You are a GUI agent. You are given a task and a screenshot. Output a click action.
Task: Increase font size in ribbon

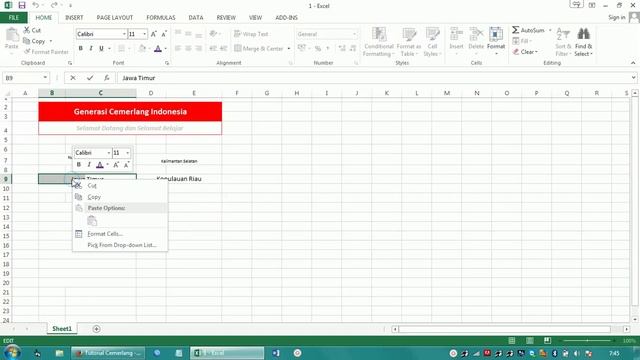click(x=153, y=34)
